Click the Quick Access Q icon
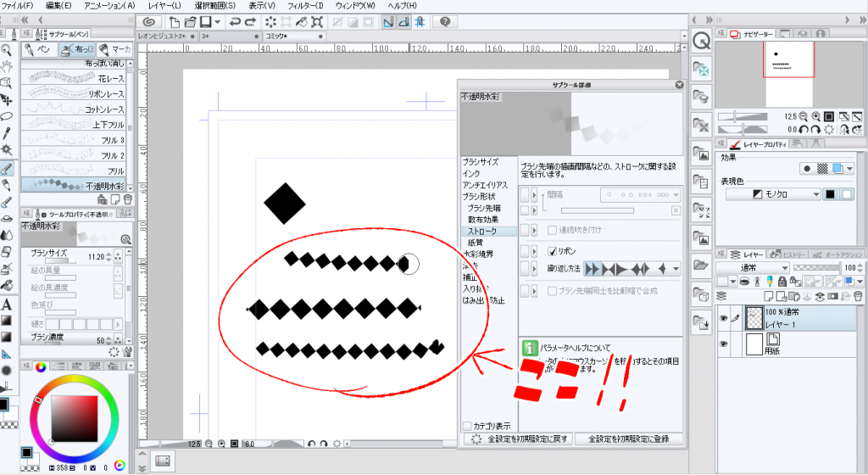The height and width of the screenshot is (475, 868). (701, 41)
